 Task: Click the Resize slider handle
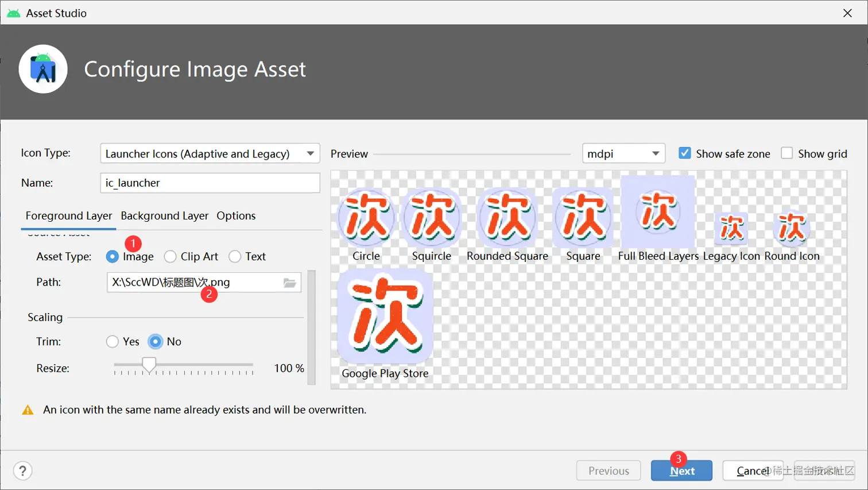click(149, 364)
